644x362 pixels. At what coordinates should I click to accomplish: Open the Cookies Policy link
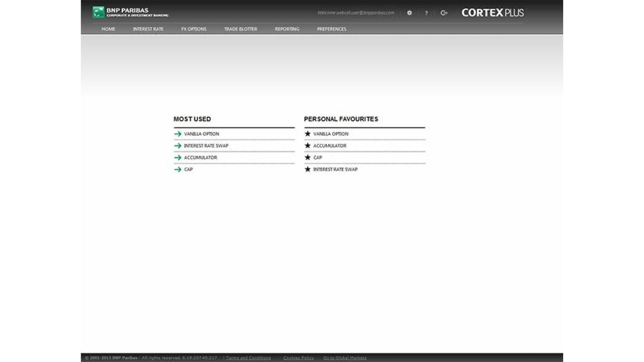click(x=298, y=358)
